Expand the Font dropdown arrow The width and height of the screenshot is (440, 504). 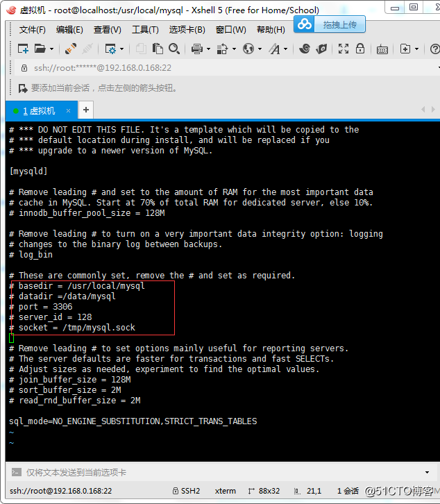pos(286,49)
